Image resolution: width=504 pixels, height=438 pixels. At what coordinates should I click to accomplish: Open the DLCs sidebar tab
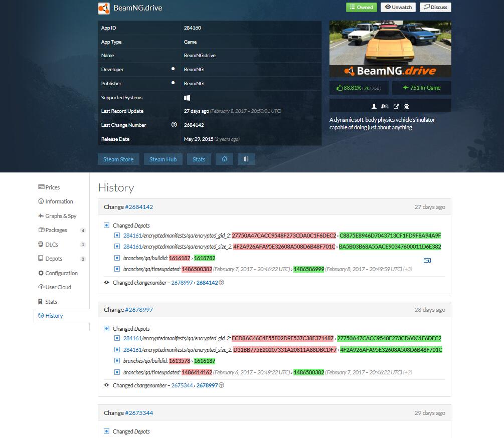[61, 245]
